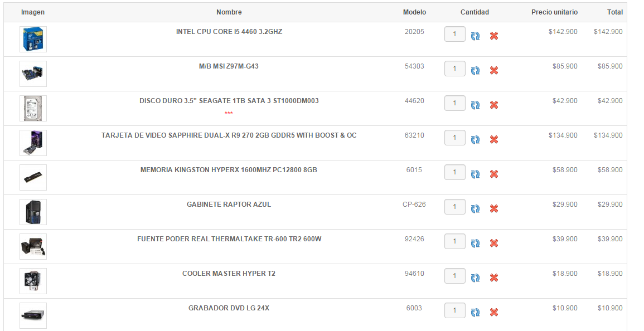Open Grabador DVD LG thumbnail image

pyautogui.click(x=33, y=315)
